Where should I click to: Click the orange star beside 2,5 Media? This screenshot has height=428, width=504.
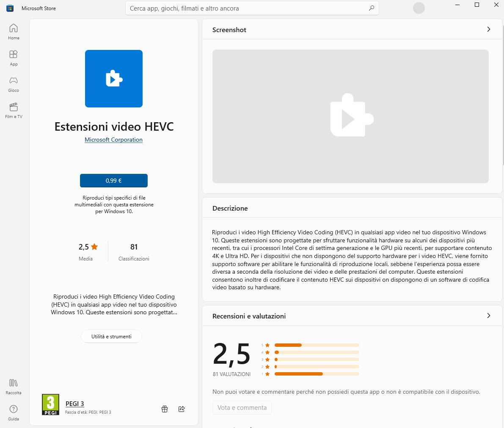point(94,247)
